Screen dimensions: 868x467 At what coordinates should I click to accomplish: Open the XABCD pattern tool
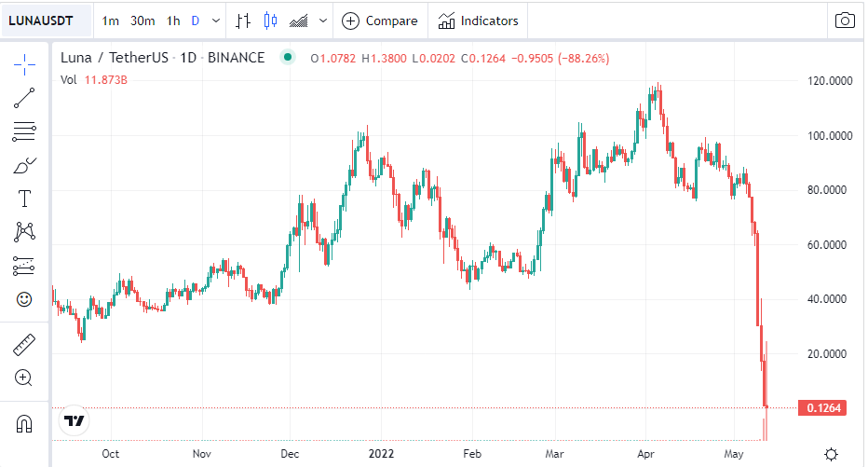(x=24, y=231)
